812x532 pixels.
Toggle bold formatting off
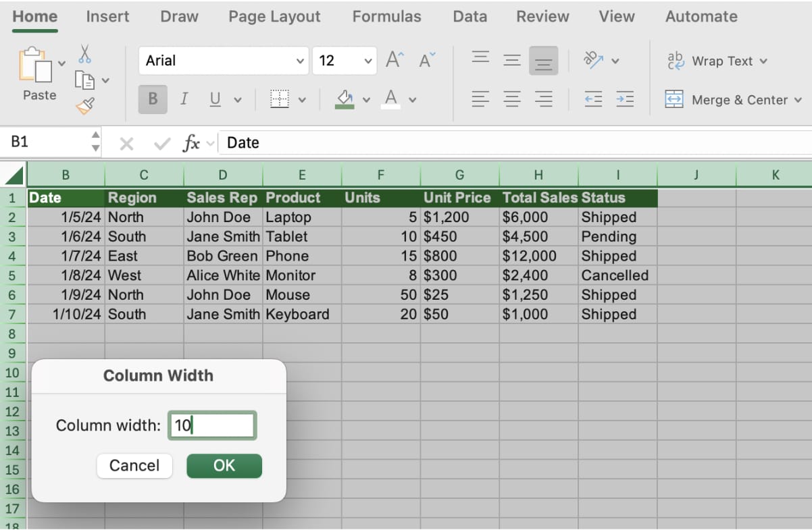pyautogui.click(x=152, y=99)
